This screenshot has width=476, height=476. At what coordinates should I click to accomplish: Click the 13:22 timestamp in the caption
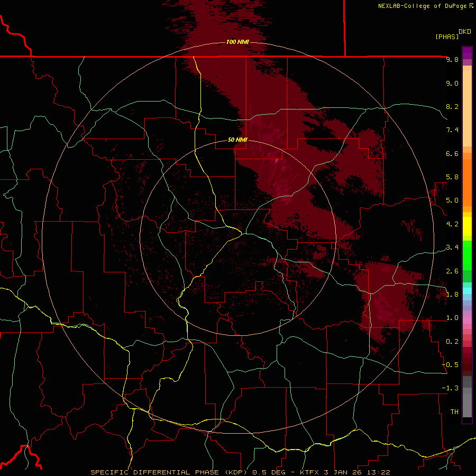pos(378,472)
